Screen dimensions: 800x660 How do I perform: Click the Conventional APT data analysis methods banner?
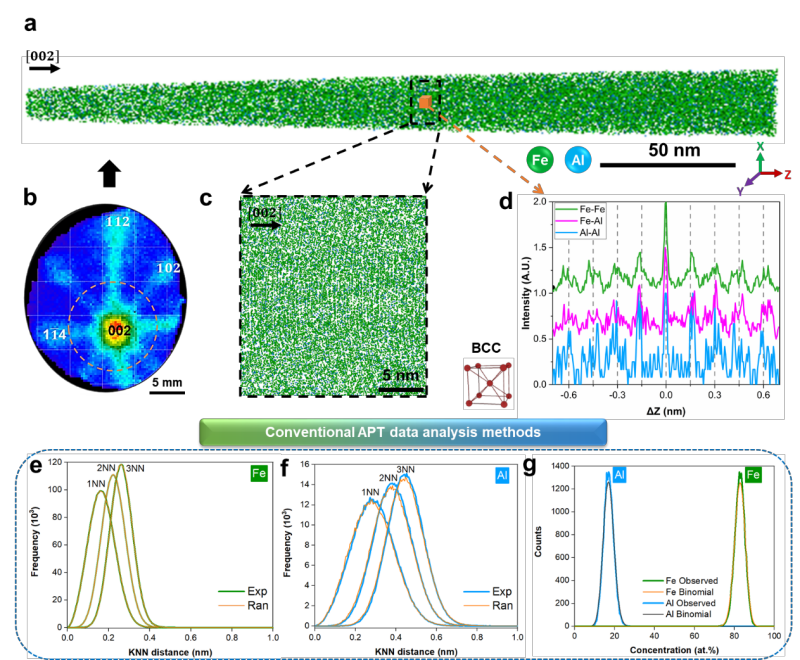(404, 432)
